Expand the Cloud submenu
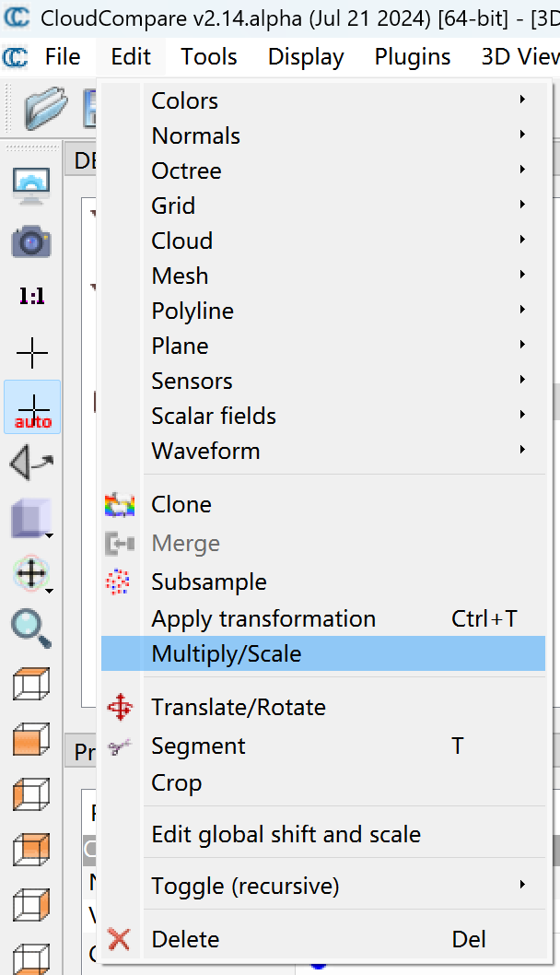The width and height of the screenshot is (560, 975). click(x=323, y=241)
